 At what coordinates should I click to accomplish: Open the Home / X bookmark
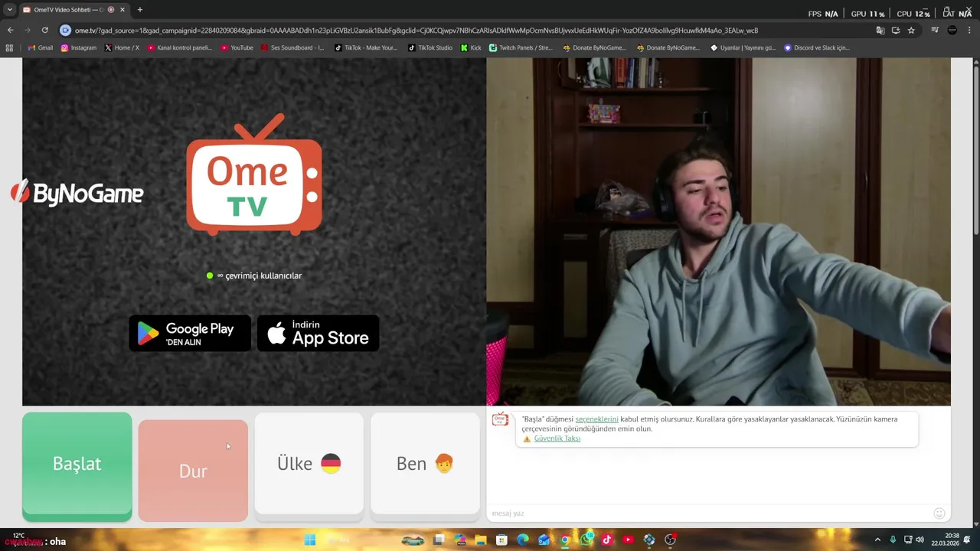122,47
